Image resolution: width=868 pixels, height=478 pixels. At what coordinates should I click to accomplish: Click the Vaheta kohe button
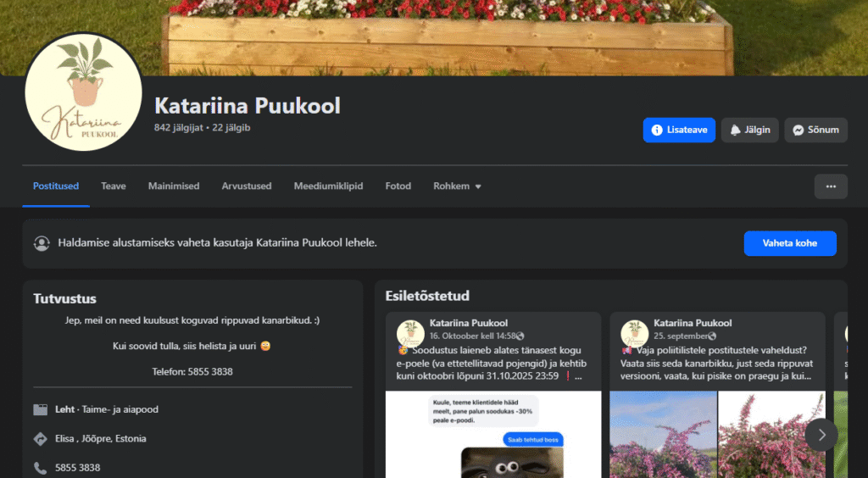point(790,243)
